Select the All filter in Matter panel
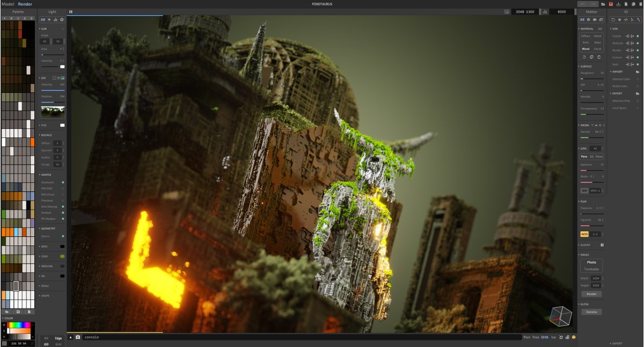644x347 pixels. coord(582,19)
